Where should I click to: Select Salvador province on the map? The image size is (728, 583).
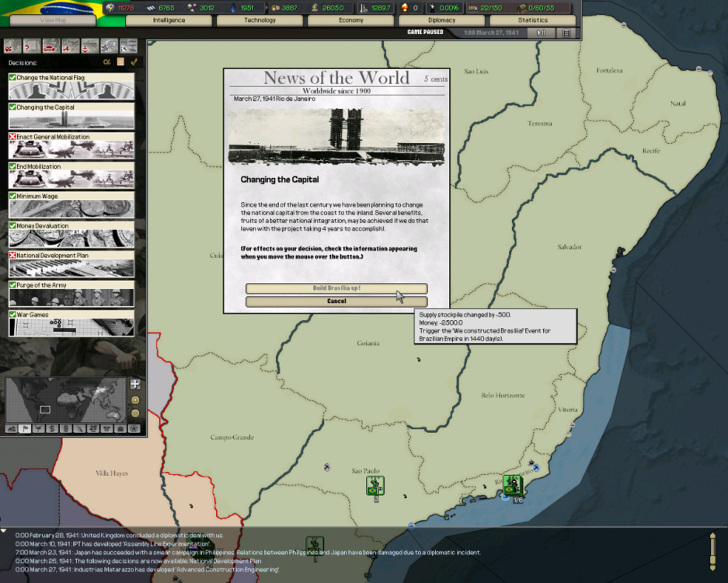[x=570, y=247]
